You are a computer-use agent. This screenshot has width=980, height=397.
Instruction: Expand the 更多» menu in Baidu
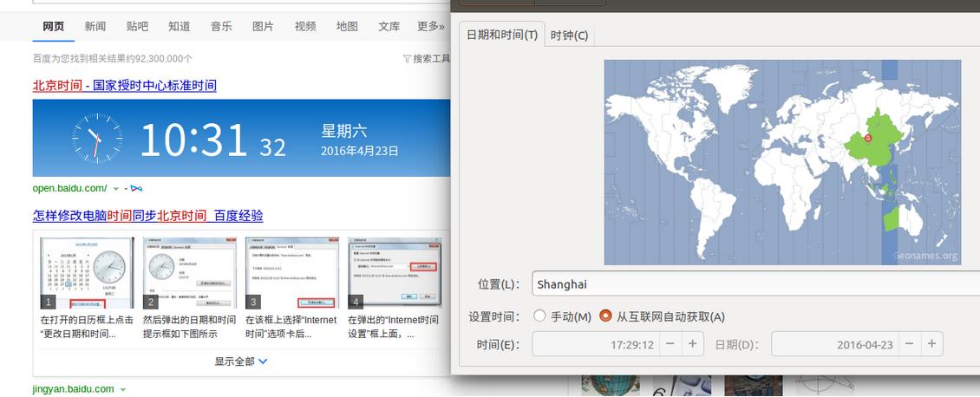pos(431,26)
